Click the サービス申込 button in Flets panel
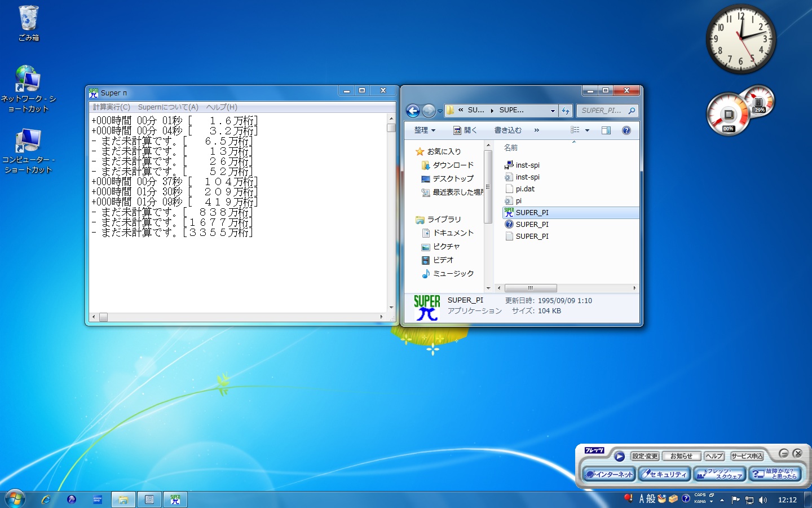Screen dimensions: 812x508 [x=747, y=456]
